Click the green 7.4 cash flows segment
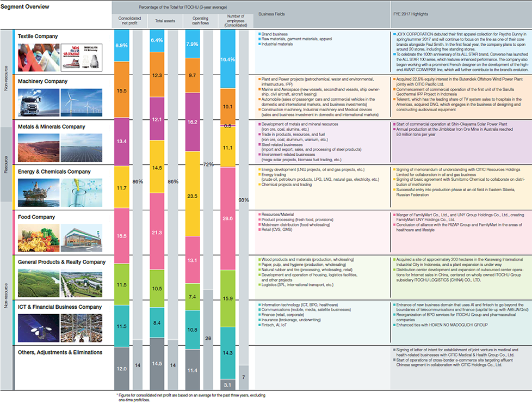Image resolution: width=532 pixels, height=403 pixels. point(193,297)
